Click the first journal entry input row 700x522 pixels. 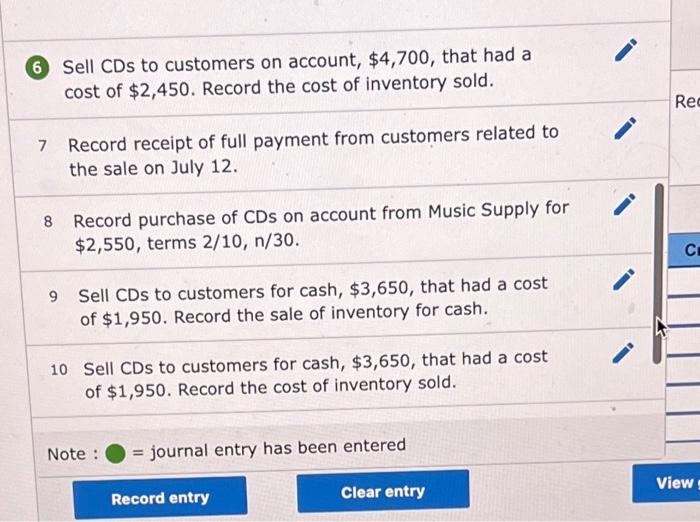tap(683, 283)
